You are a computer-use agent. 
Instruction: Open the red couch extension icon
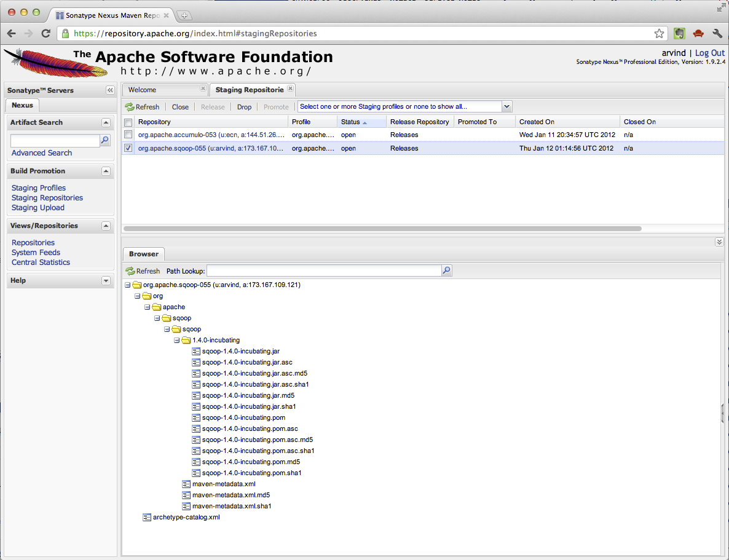[x=698, y=33]
